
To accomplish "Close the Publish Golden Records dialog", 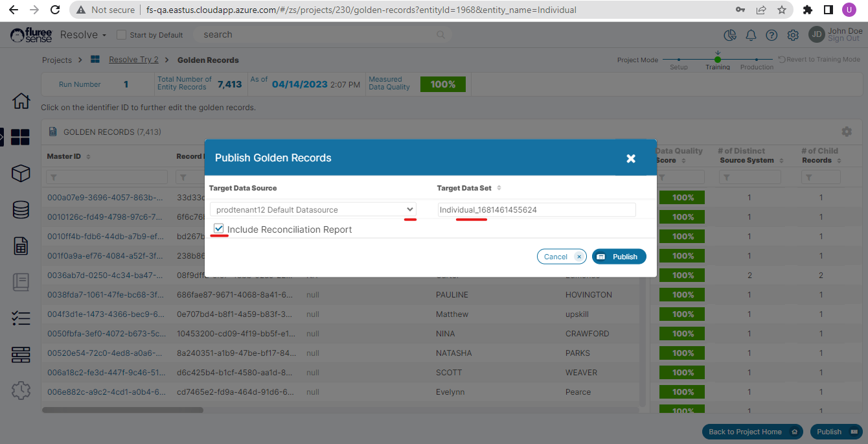I will (631, 158).
